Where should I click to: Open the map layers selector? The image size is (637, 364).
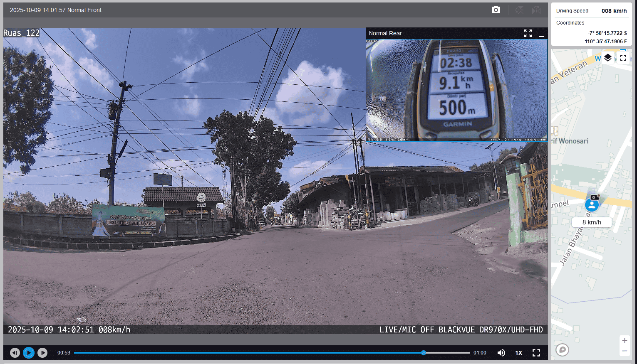coord(608,58)
